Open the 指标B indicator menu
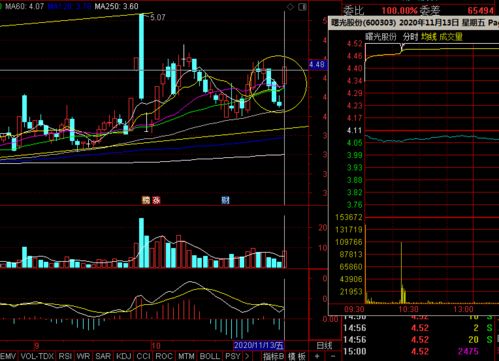This screenshot has height=361, width=499. 273,356
